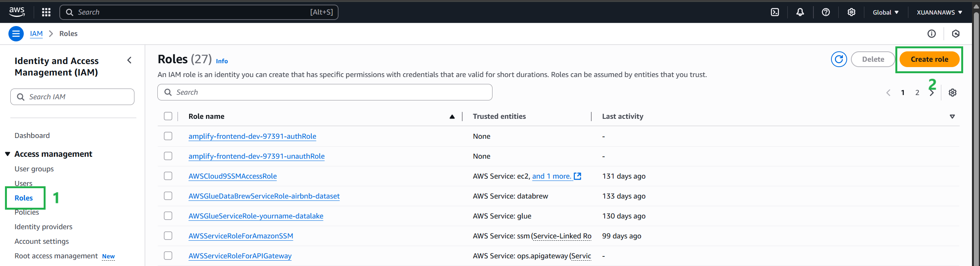980x266 pixels.
Task: Sort by the Role name column arrow
Action: [452, 117]
